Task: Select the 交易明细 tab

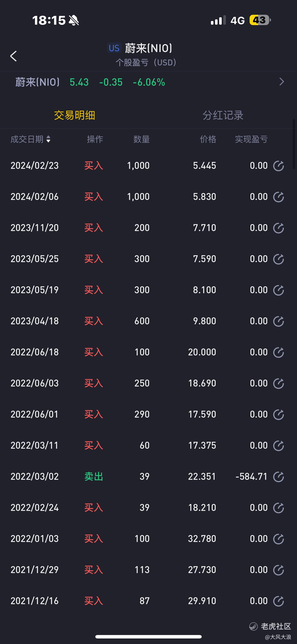Action: 75,115
